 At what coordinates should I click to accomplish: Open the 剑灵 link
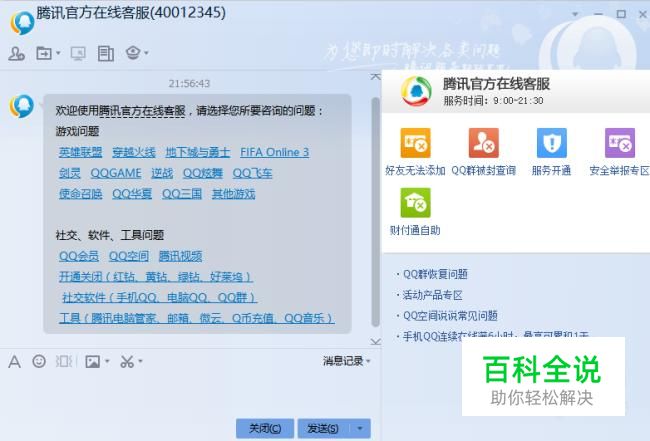pos(70,173)
